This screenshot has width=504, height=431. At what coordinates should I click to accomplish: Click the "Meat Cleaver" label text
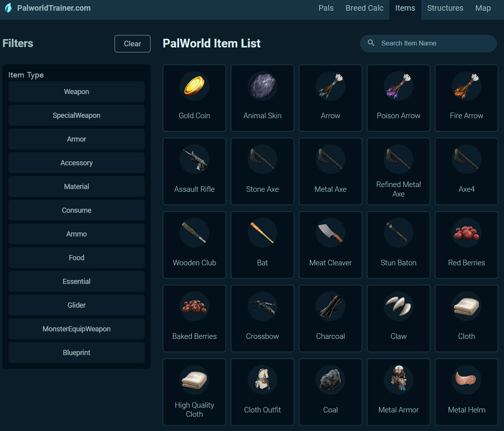click(x=330, y=263)
